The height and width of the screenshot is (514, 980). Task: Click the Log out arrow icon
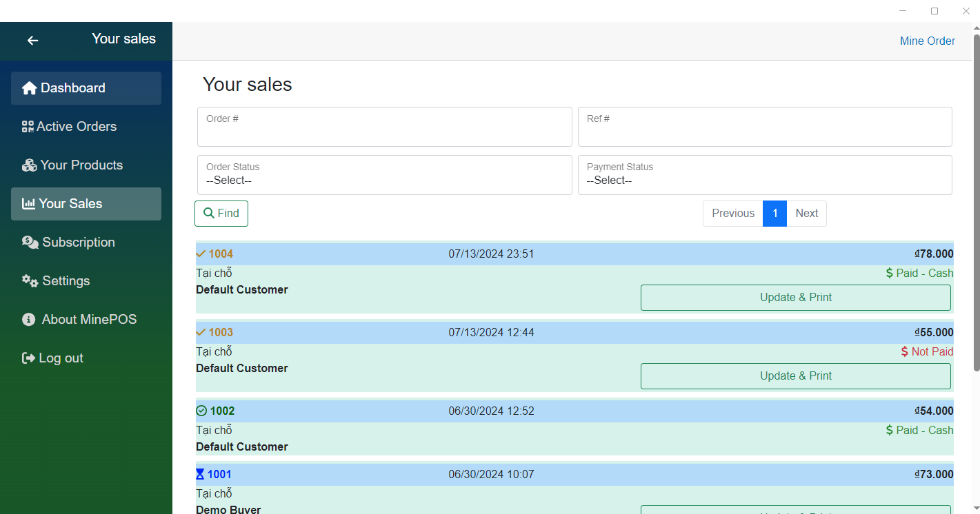[29, 358]
